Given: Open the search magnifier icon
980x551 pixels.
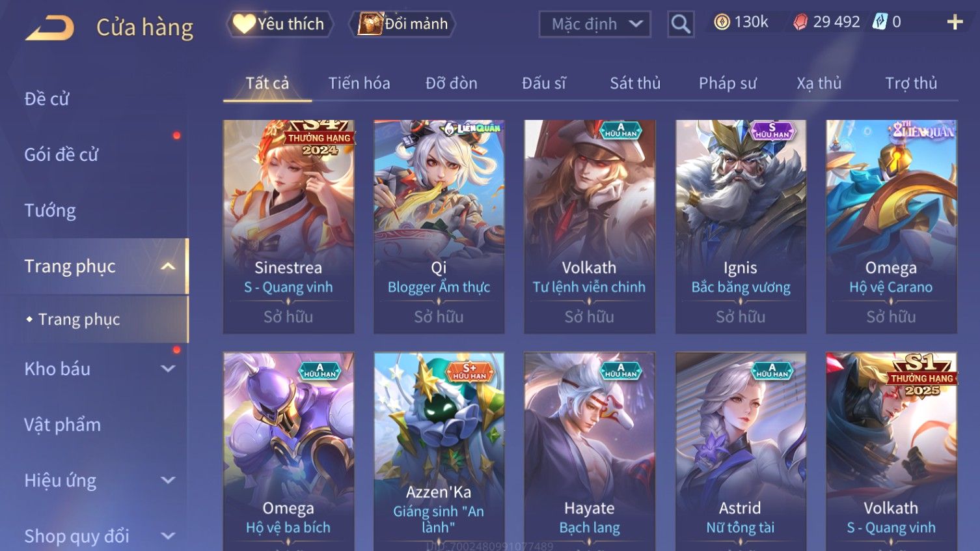Looking at the screenshot, I should (681, 24).
